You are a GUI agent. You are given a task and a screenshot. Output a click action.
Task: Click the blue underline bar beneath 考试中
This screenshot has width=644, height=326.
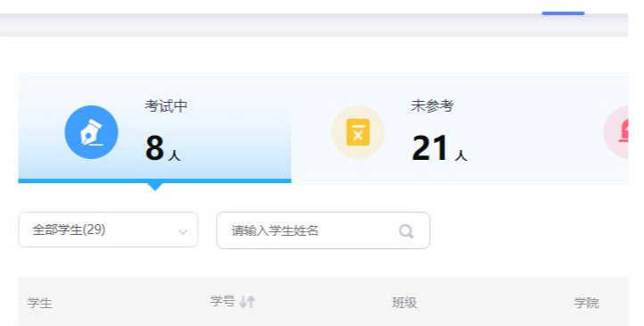coord(155,181)
